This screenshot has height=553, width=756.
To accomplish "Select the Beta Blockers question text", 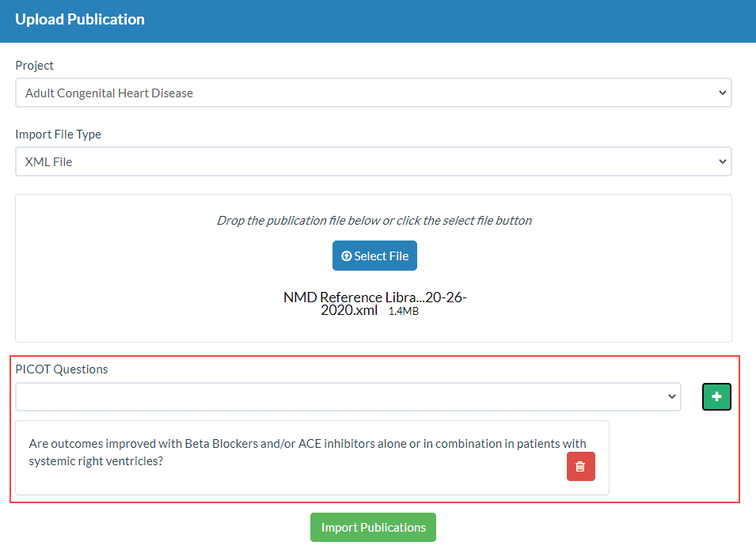I will pos(307,451).
